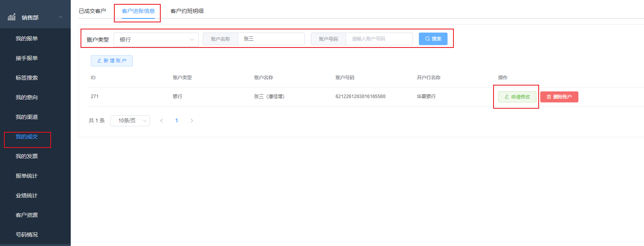Switch to the 客户约班明细 tab
This screenshot has width=644, height=246.
click(x=187, y=11)
